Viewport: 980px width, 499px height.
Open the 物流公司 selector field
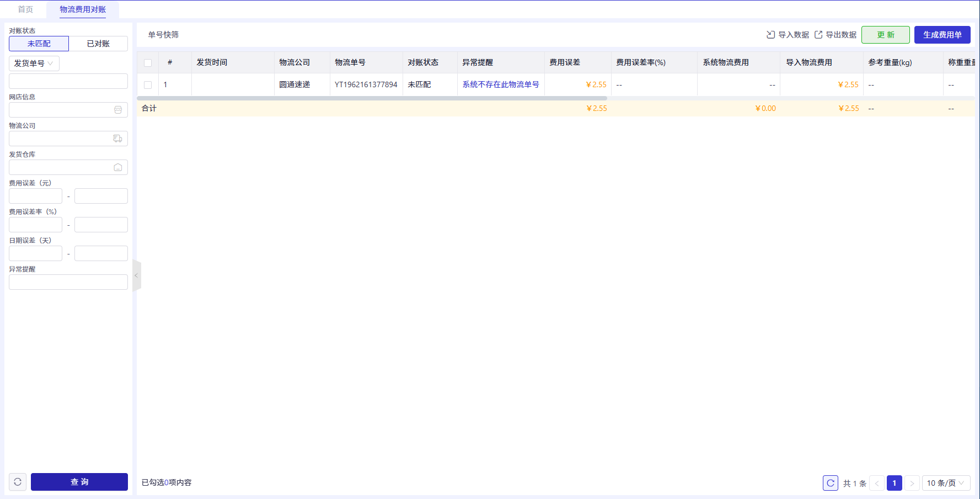[68, 139]
